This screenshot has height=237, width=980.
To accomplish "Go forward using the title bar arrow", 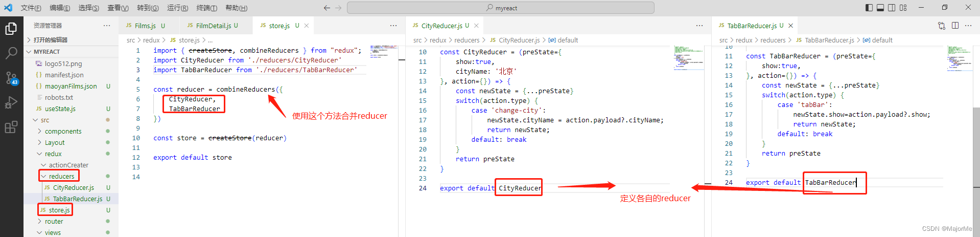I will pyautogui.click(x=338, y=8).
